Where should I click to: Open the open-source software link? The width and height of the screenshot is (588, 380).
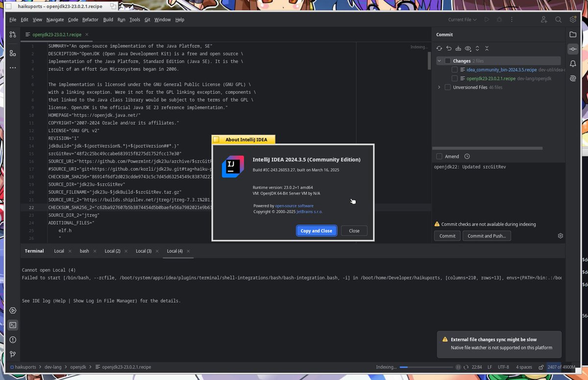(x=294, y=206)
